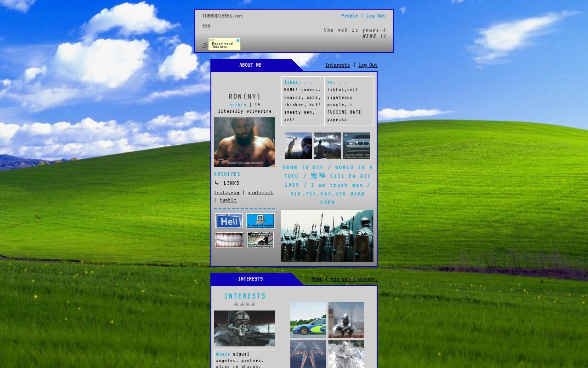Click the 'me going online' rat stamp
The image size is (588, 368).
[x=260, y=240]
